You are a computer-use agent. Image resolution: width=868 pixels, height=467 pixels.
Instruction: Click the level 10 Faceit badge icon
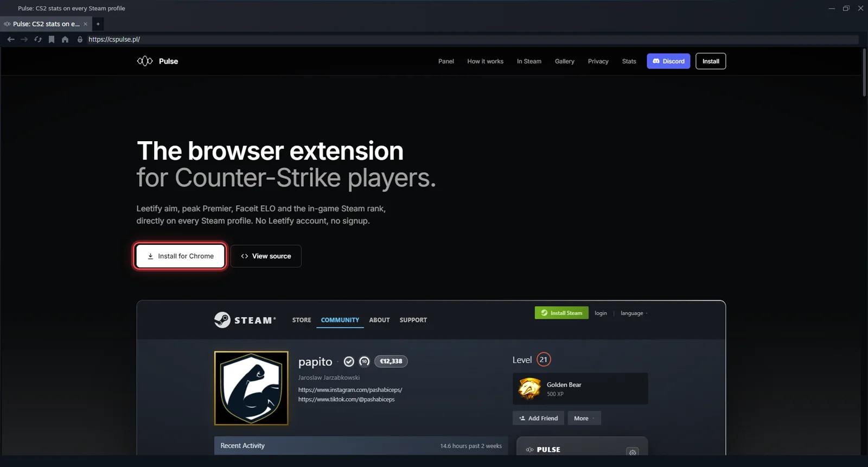point(365,361)
